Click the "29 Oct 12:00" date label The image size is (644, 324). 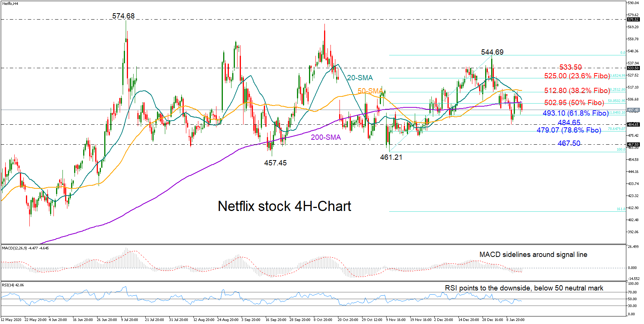pos(372,320)
